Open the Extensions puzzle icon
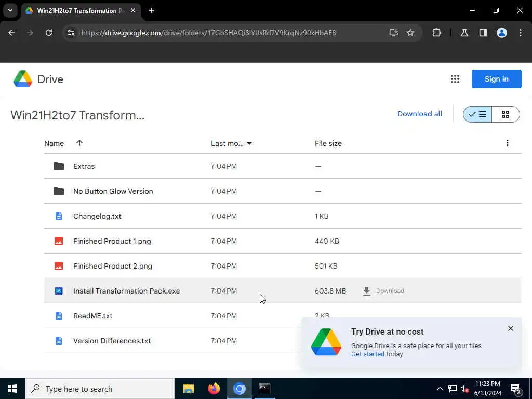Viewport: 532px width, 399px height. tap(436, 33)
